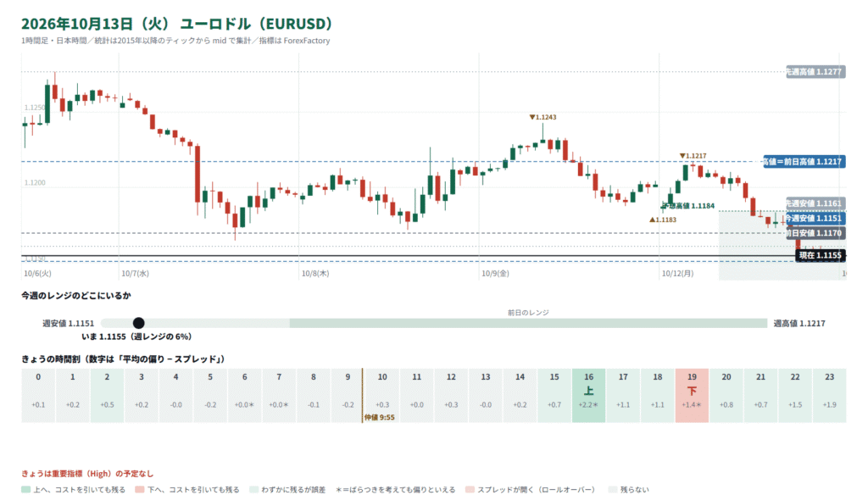
Task: Select the hour 16 cell marked 上
Action: (588, 395)
